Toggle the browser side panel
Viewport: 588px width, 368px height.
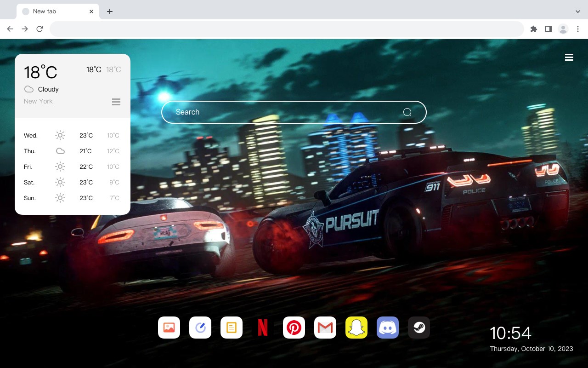548,29
